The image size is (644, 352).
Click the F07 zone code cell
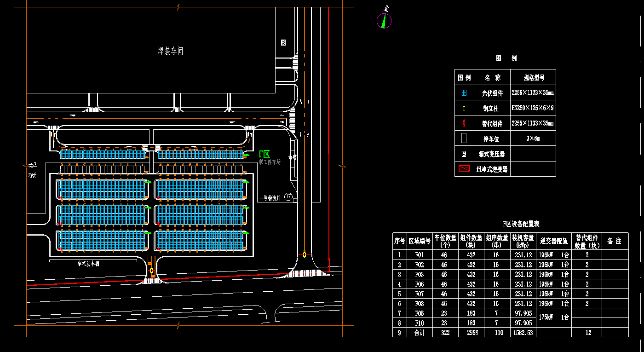point(419,294)
